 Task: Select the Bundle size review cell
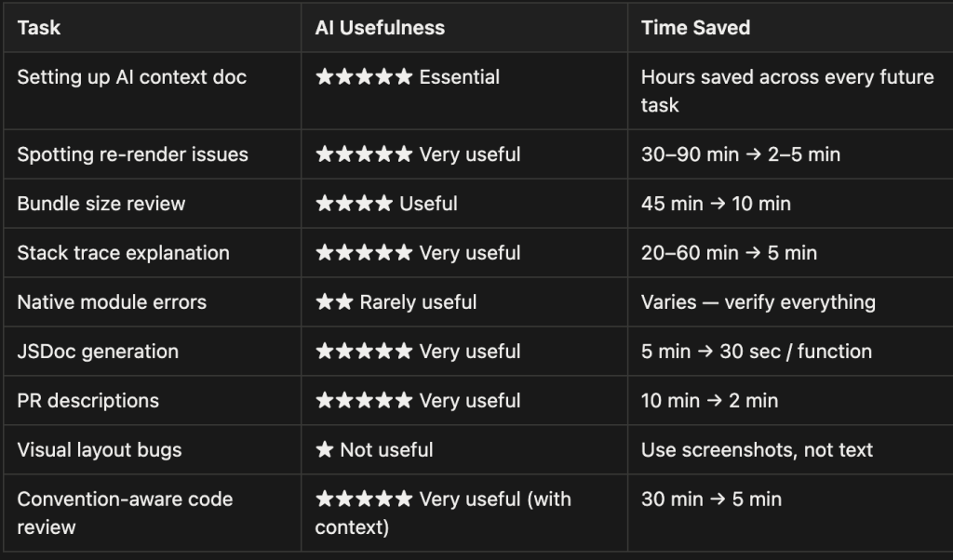click(x=101, y=204)
